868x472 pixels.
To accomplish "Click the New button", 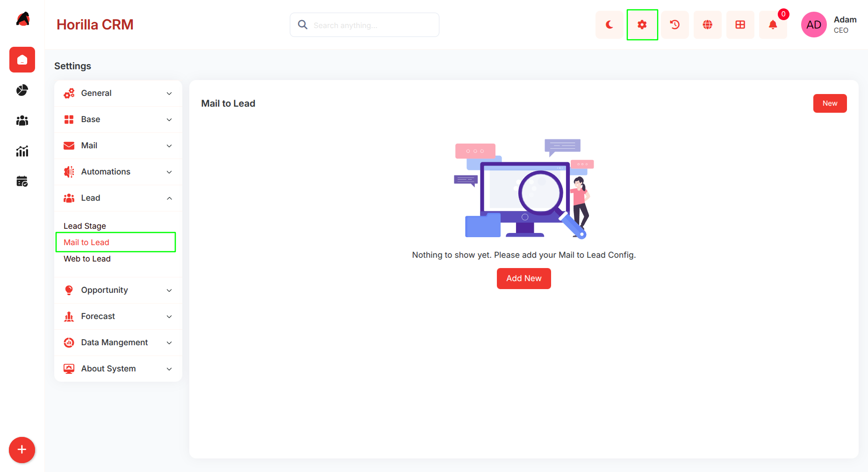I will tap(830, 103).
